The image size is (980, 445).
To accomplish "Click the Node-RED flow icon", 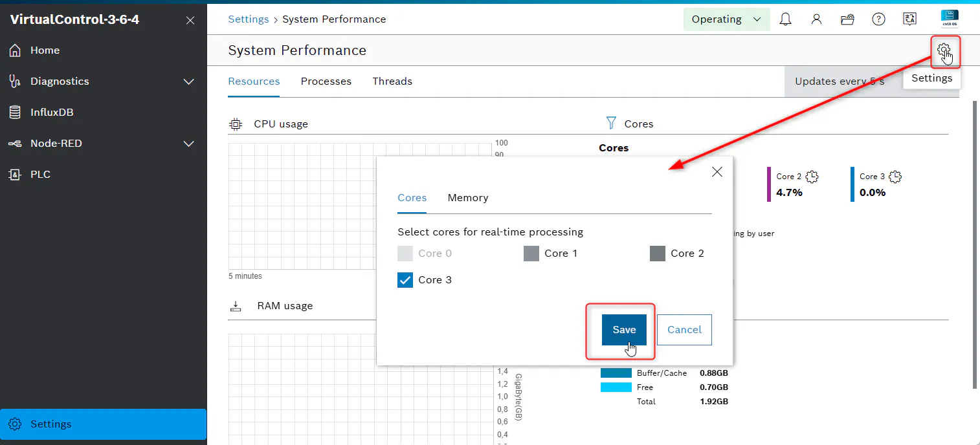I will coord(15,143).
